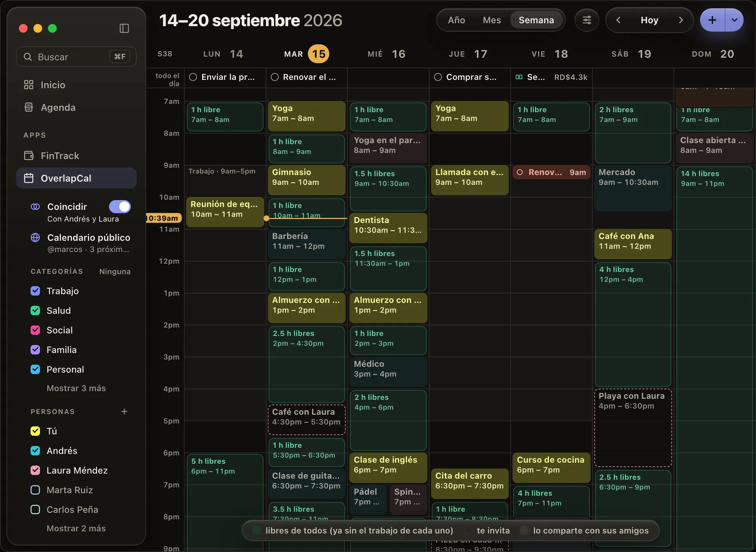Select Tuesday 15 day header
This screenshot has height=552, width=756.
point(306,54)
